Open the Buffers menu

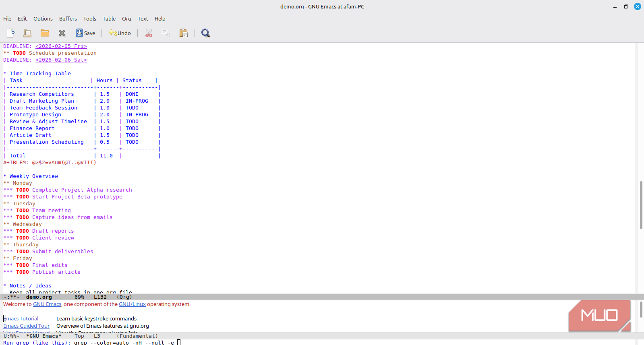pos(68,19)
